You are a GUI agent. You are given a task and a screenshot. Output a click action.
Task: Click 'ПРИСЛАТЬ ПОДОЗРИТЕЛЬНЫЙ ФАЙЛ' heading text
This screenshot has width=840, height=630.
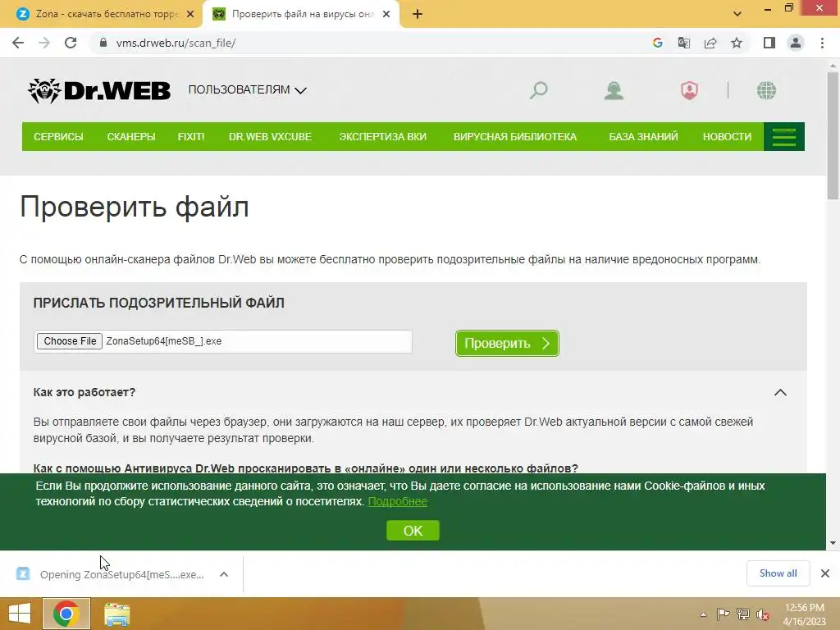tap(158, 304)
